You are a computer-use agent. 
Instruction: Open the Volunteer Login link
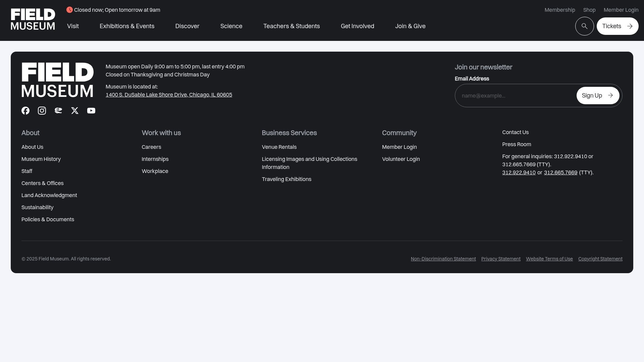(x=401, y=159)
